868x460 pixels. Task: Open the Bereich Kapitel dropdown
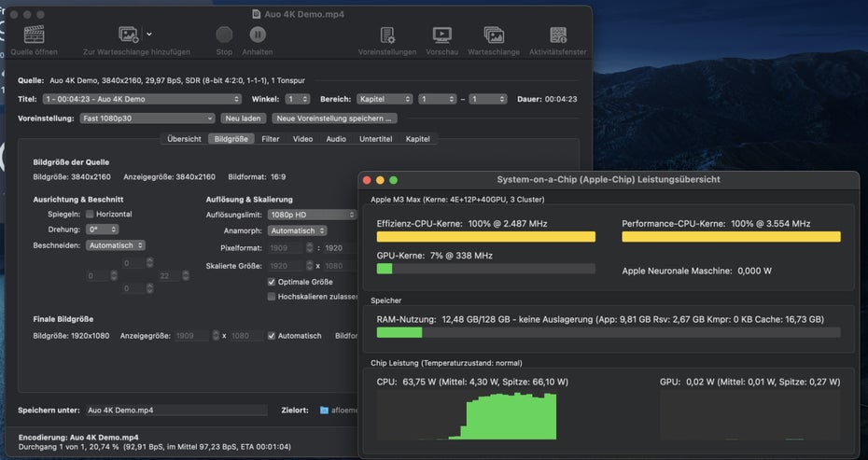[x=385, y=99]
